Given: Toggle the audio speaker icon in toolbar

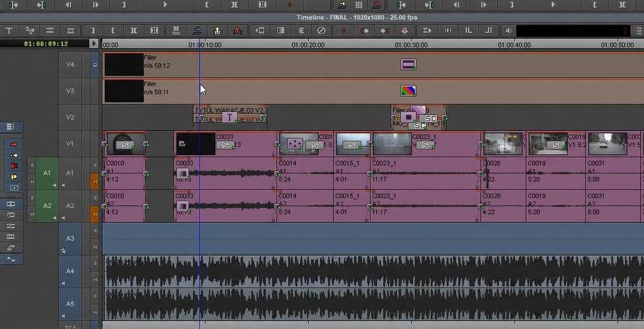Looking at the screenshot, I should click(508, 30).
